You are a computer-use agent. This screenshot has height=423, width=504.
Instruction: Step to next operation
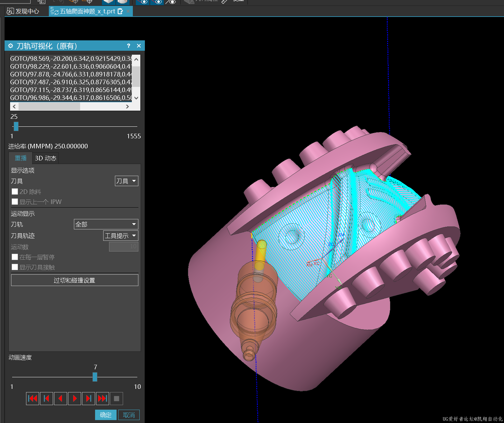89,399
